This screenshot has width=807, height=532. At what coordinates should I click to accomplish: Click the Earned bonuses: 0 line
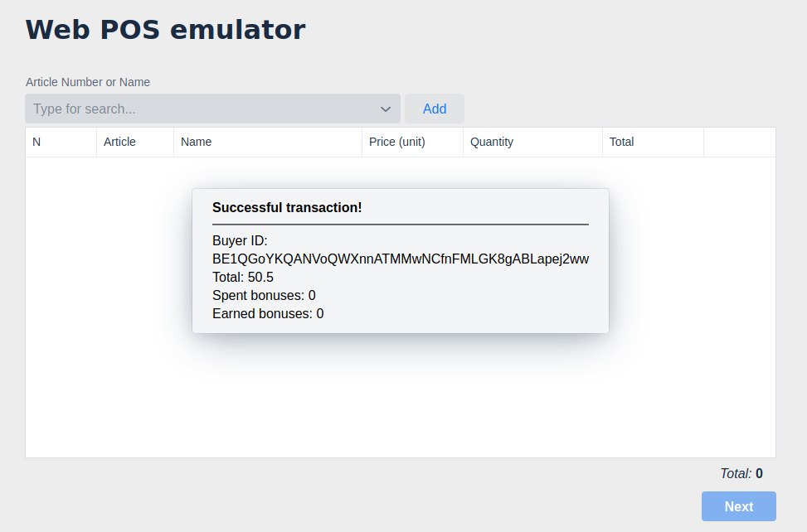tap(268, 313)
